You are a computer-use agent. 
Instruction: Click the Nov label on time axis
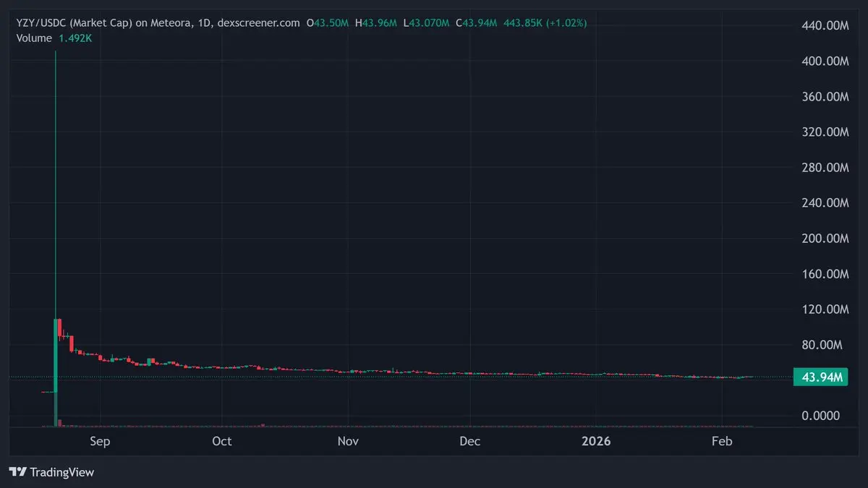[349, 441]
